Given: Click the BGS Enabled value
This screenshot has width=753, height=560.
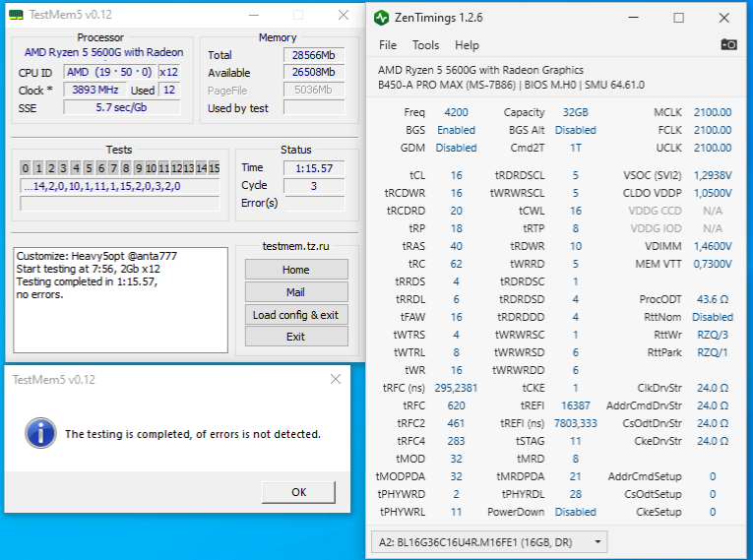Looking at the screenshot, I should click(456, 130).
